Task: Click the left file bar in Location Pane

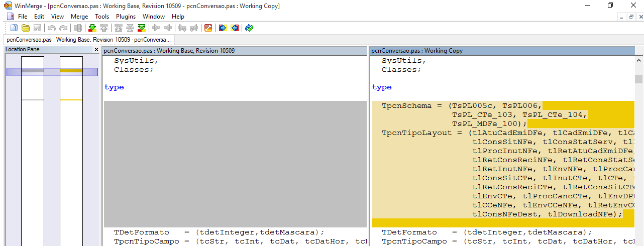Action: pos(33,151)
